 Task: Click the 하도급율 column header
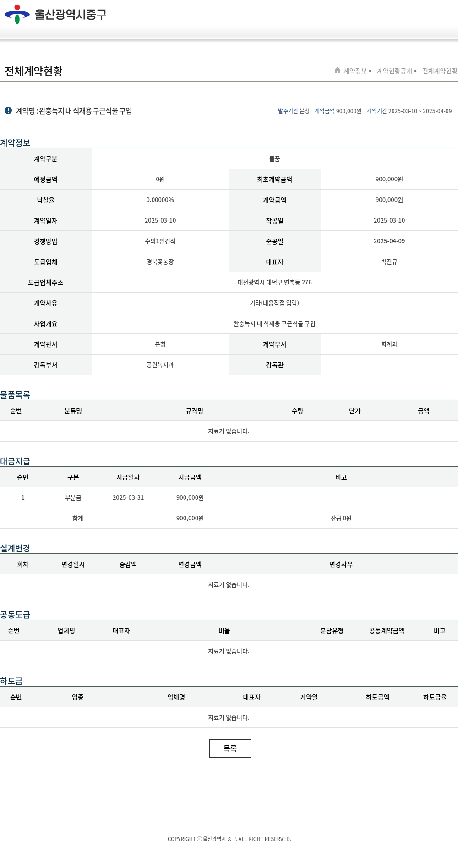[x=434, y=697]
